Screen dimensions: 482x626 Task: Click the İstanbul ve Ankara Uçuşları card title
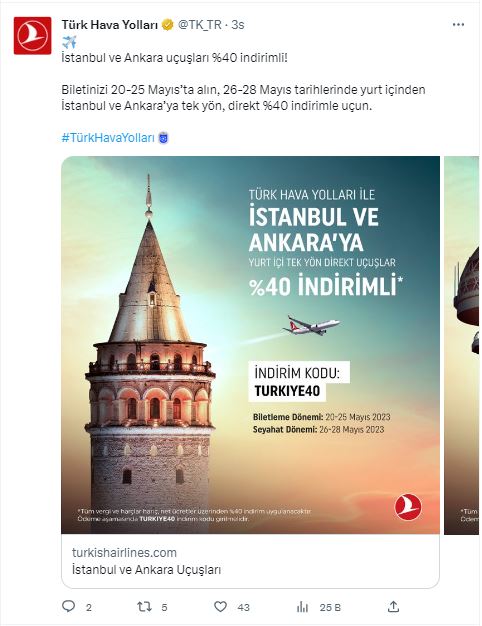146,570
